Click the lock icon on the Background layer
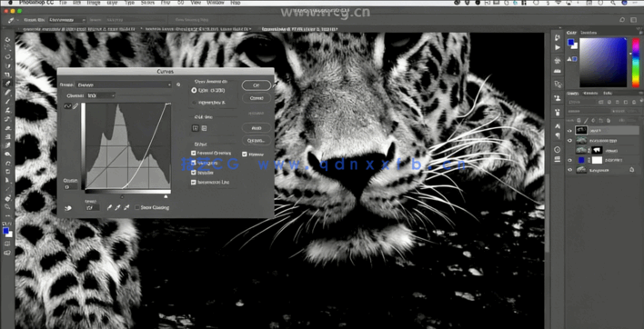This screenshot has height=329, width=644. click(x=631, y=170)
